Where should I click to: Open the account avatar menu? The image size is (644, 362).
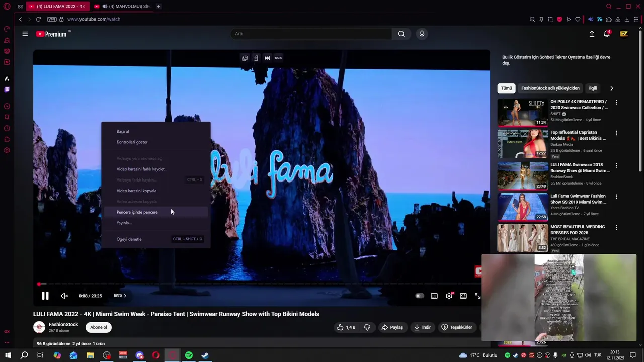click(x=624, y=34)
